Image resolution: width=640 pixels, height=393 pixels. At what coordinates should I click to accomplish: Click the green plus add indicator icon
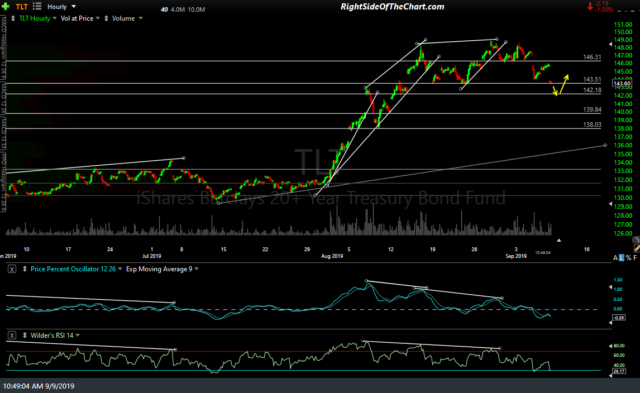click(6, 6)
